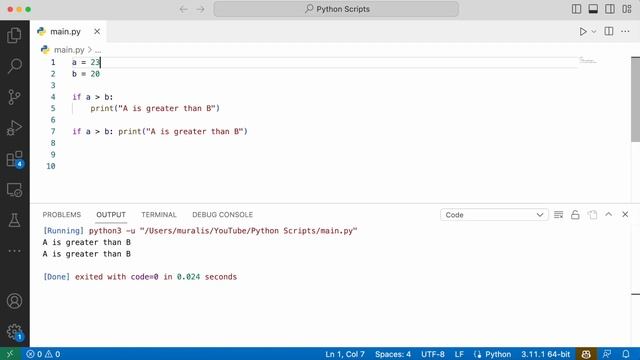Image resolution: width=640 pixels, height=360 pixels.
Task: Select the UTF-8 encoding
Action: coord(433,354)
